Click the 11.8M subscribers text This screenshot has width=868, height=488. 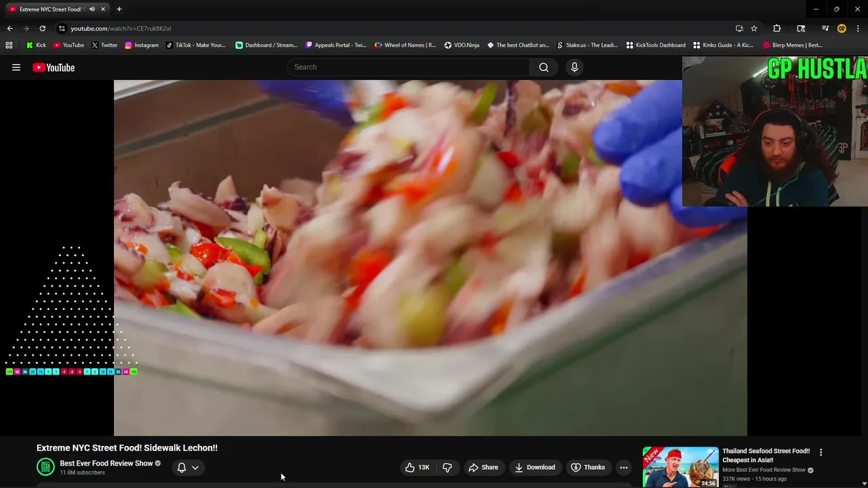coord(82,473)
